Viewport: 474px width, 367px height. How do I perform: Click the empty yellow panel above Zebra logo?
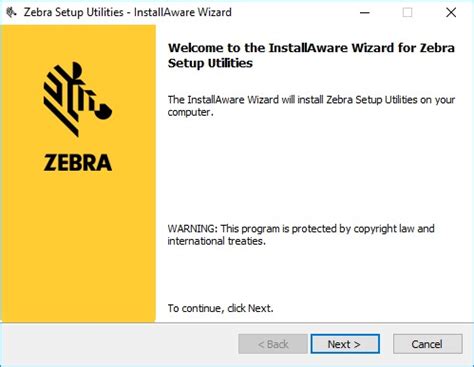pos(78,42)
